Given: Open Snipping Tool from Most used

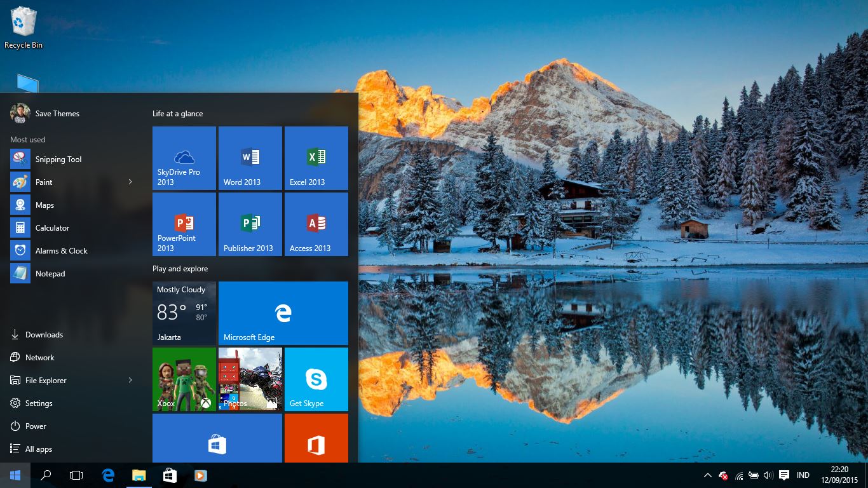Looking at the screenshot, I should click(x=58, y=159).
